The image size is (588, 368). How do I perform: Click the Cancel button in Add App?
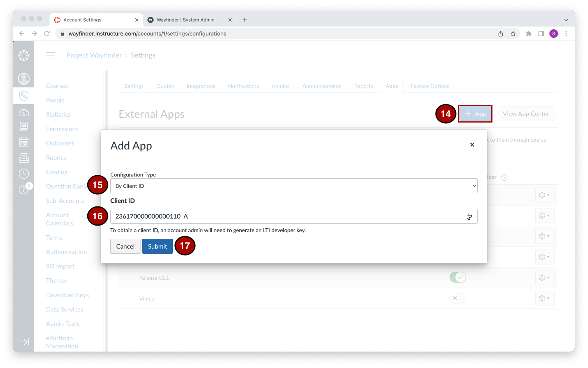pos(125,246)
